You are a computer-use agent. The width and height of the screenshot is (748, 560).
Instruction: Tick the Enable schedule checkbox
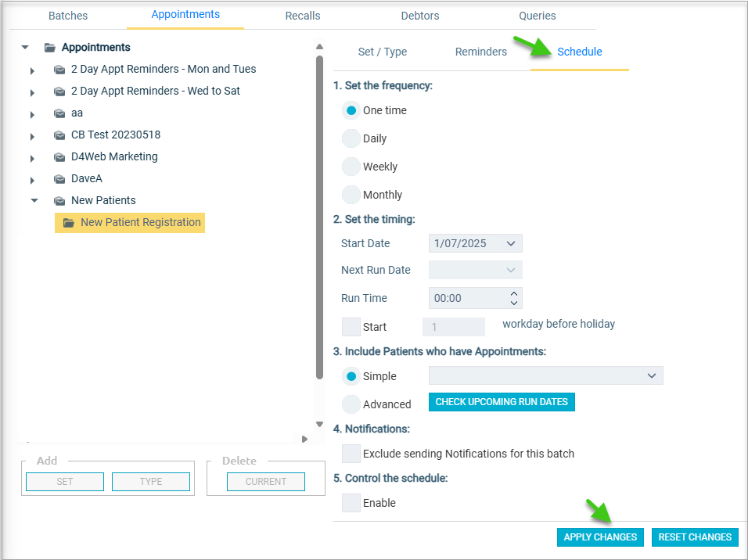tap(351, 503)
